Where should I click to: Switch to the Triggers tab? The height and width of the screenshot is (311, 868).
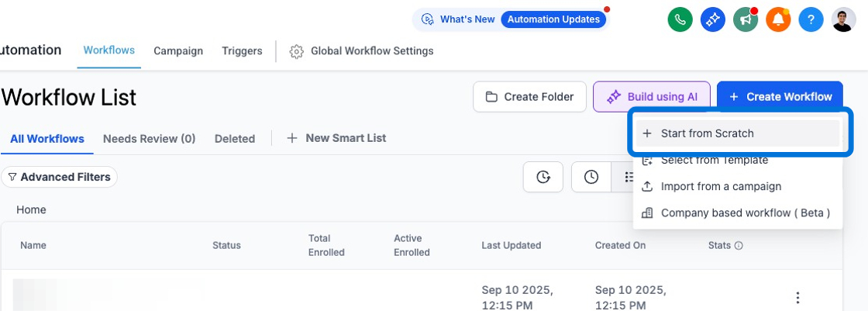242,51
